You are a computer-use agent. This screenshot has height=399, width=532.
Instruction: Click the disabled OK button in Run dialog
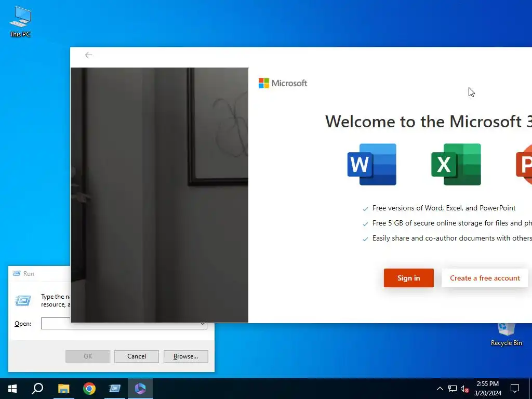coord(88,356)
